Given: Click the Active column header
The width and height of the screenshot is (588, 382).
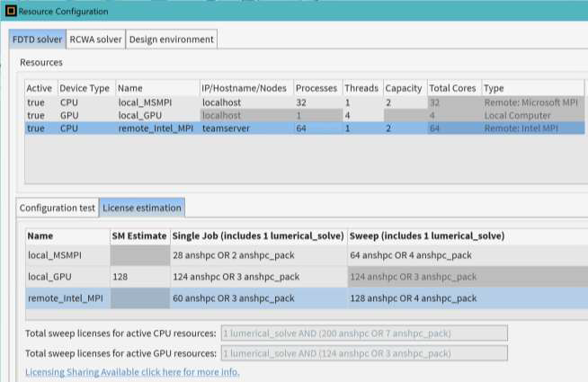Looking at the screenshot, I should [x=40, y=88].
